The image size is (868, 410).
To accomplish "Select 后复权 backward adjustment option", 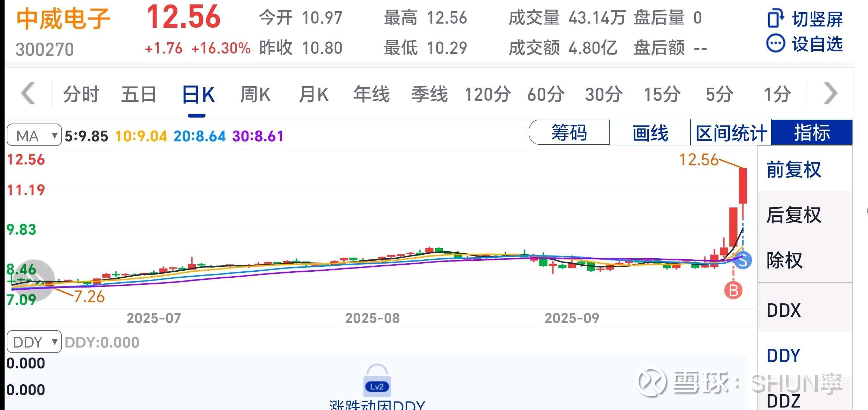I will point(794,215).
